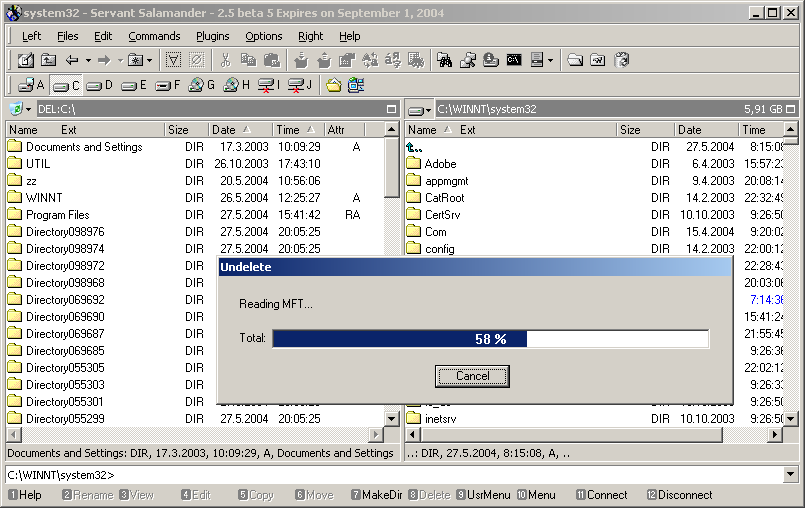
Task: Click the Undelete progress bar
Action: click(490, 339)
